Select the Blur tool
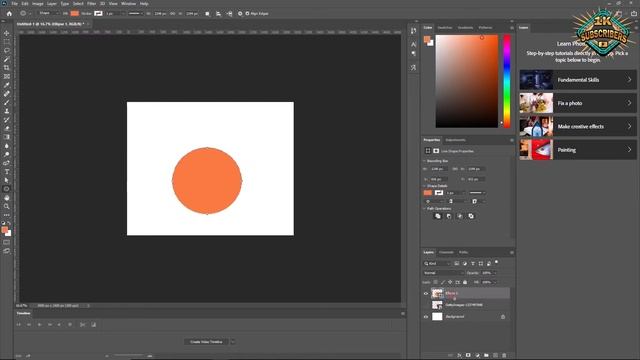640x360 pixels. pos(7,146)
